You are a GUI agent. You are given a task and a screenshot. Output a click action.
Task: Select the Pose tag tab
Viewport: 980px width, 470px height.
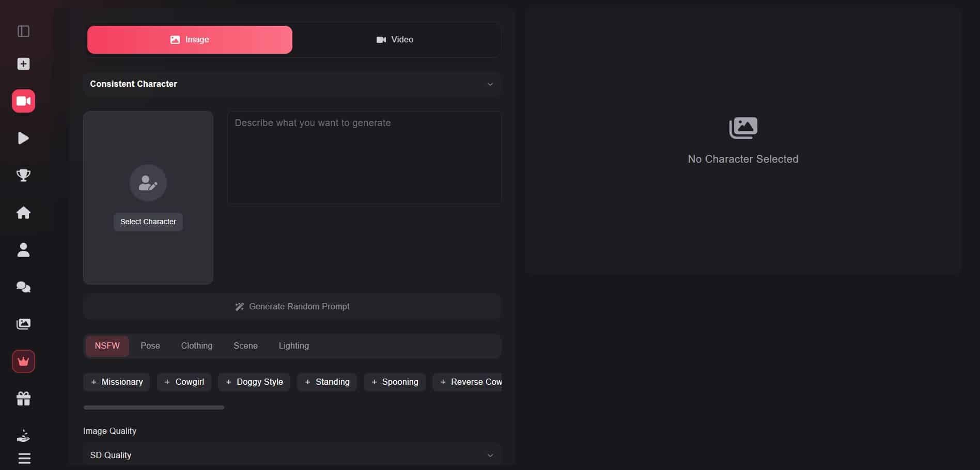[150, 346]
